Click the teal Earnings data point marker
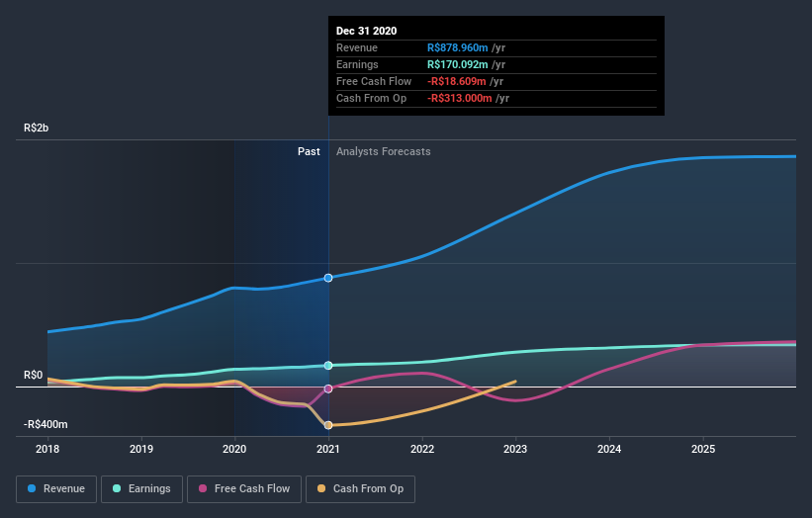Viewport: 812px width, 518px height. click(328, 366)
